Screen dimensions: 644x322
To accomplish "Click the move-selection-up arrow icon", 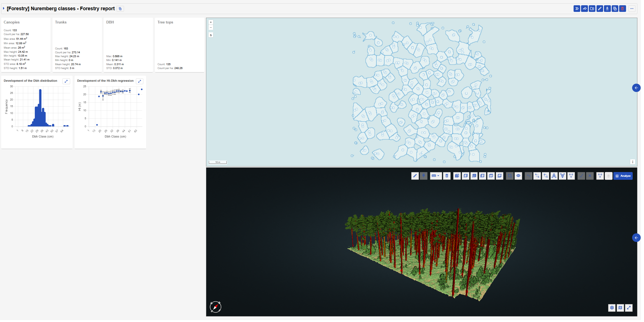I will click(554, 176).
